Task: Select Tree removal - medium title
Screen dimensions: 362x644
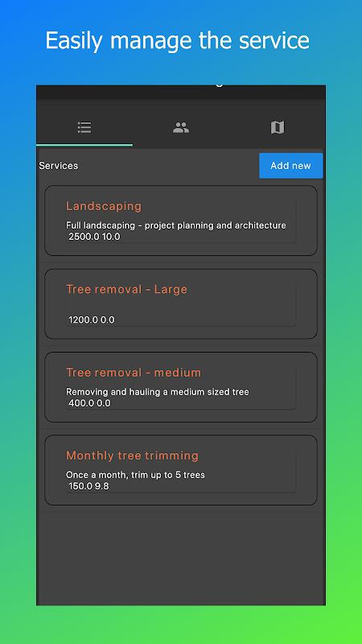Action: pos(134,373)
